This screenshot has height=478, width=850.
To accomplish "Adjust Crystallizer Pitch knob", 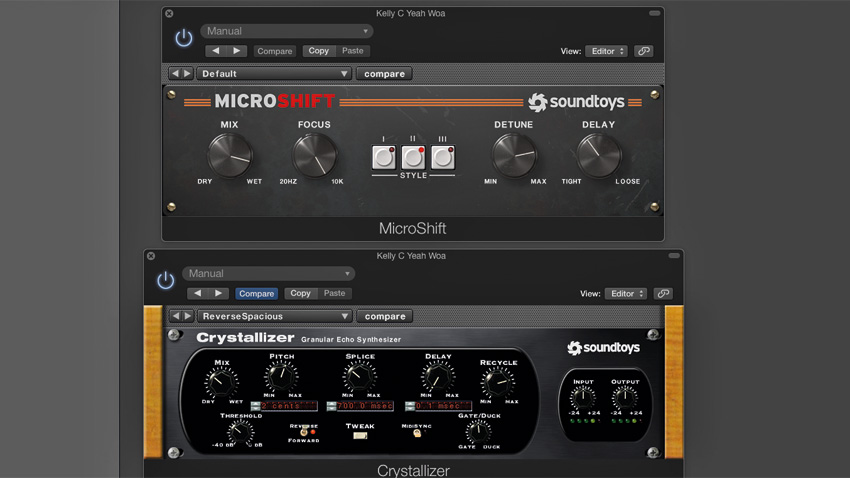I will point(282,376).
